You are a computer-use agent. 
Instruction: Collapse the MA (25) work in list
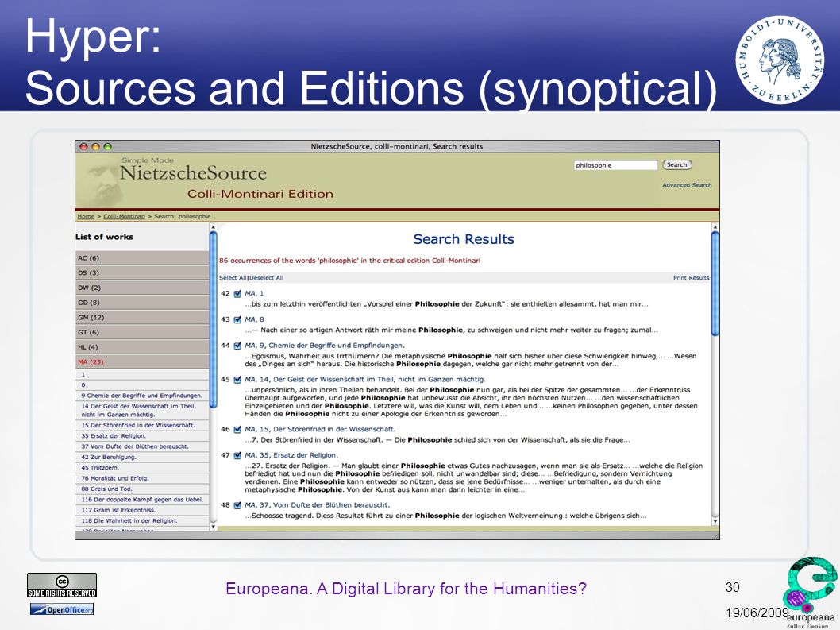(x=142, y=362)
